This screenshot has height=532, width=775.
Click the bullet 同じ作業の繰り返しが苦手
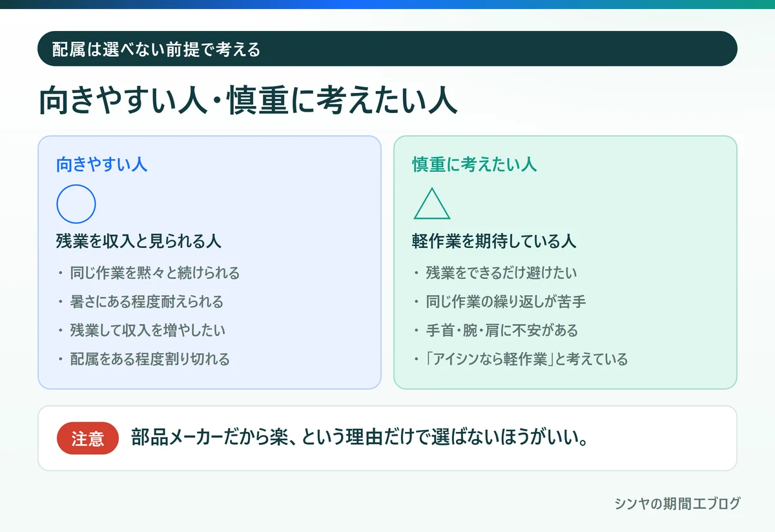coord(506,302)
